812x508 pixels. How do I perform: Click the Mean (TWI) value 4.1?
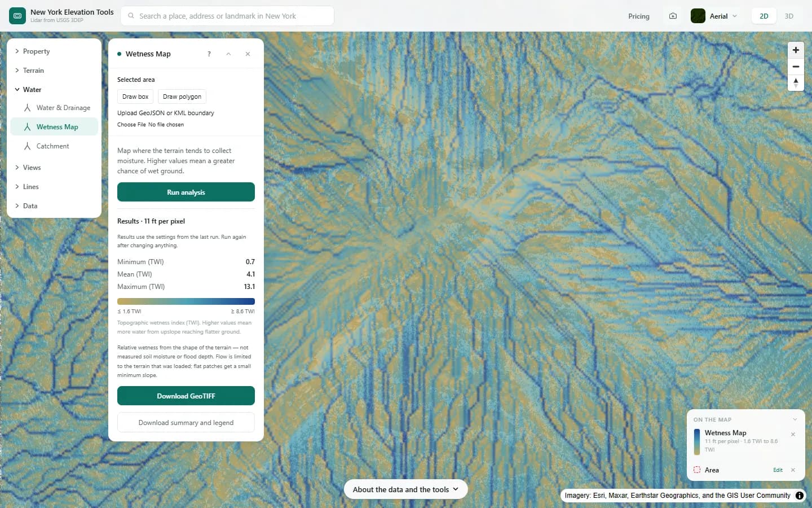coord(251,274)
